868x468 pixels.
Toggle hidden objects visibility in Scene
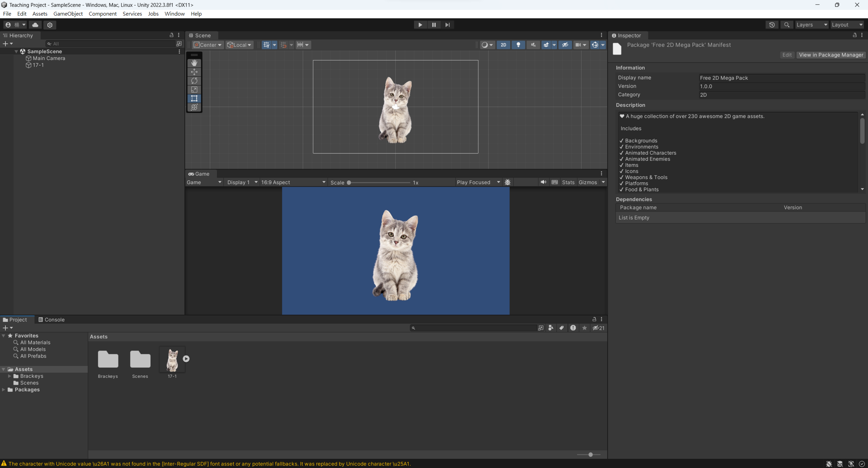click(565, 45)
